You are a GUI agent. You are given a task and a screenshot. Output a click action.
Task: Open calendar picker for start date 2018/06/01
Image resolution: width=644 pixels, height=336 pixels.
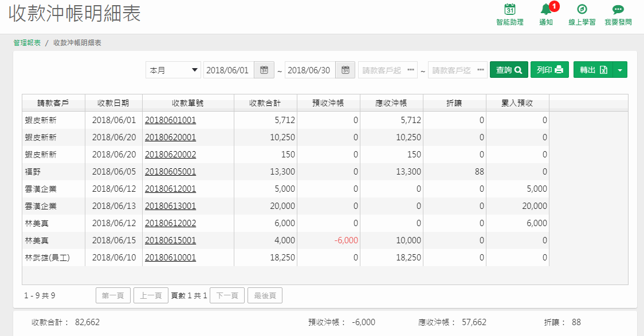(x=264, y=70)
